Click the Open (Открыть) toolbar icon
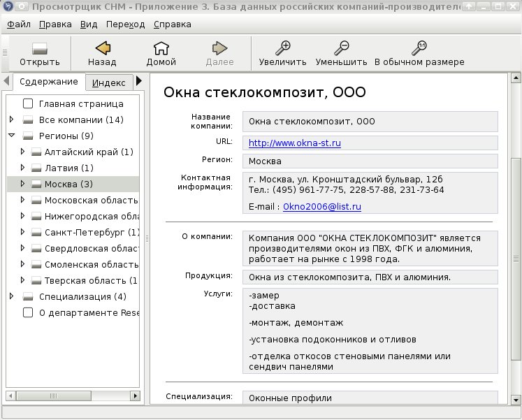This screenshot has height=420, width=522. 40,49
